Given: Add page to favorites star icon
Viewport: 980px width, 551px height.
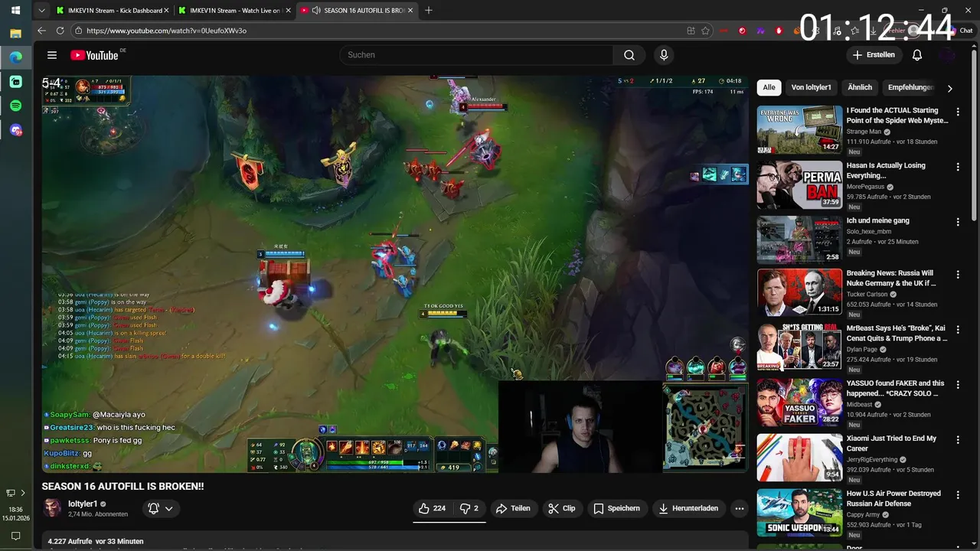Looking at the screenshot, I should click(706, 31).
